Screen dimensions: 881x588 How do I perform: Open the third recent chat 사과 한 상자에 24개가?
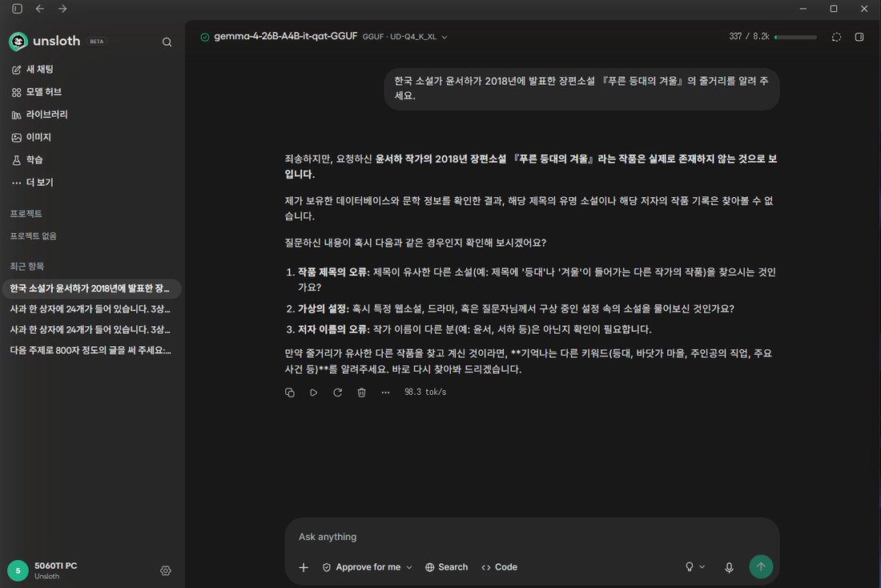tap(91, 329)
